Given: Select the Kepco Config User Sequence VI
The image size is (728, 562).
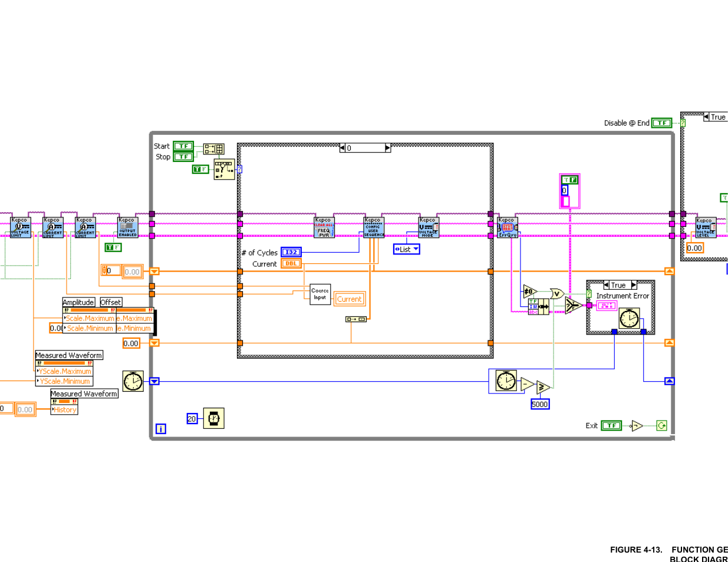Looking at the screenshot, I should point(374,227).
